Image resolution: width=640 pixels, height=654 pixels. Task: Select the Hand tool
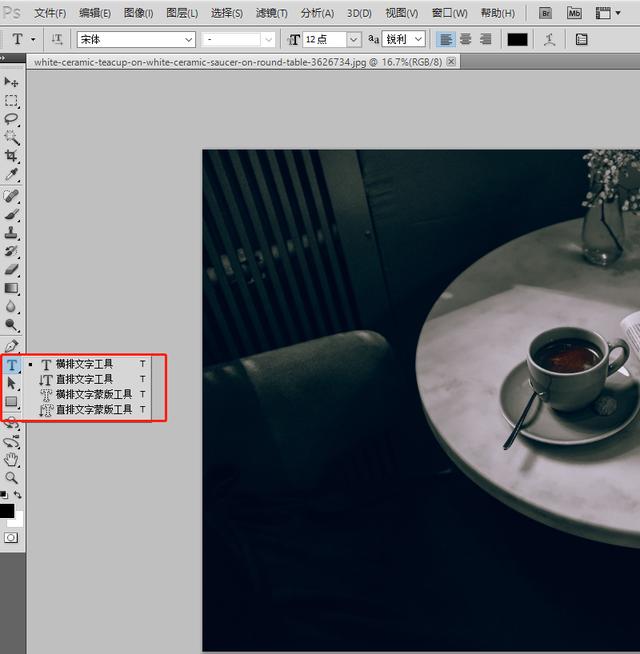coord(11,460)
